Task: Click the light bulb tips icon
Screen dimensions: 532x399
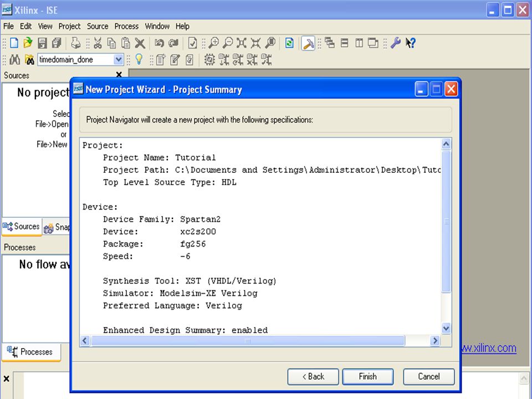Action: click(139, 59)
